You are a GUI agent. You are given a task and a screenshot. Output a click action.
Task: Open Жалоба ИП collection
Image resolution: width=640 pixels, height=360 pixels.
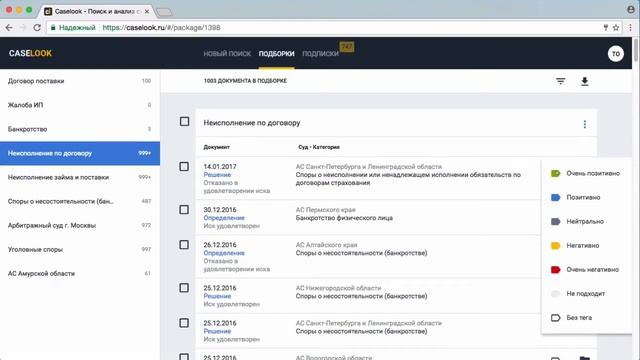coord(80,105)
